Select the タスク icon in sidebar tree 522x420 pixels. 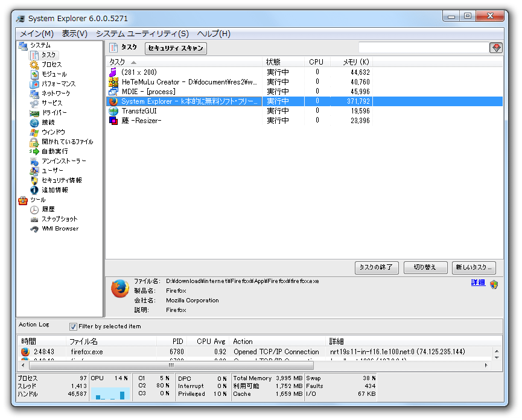[x=34, y=55]
